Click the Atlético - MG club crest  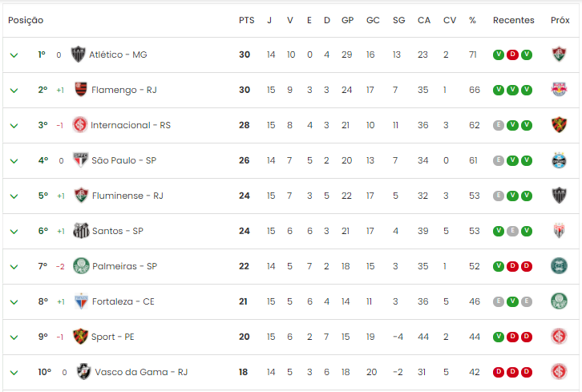tap(79, 55)
